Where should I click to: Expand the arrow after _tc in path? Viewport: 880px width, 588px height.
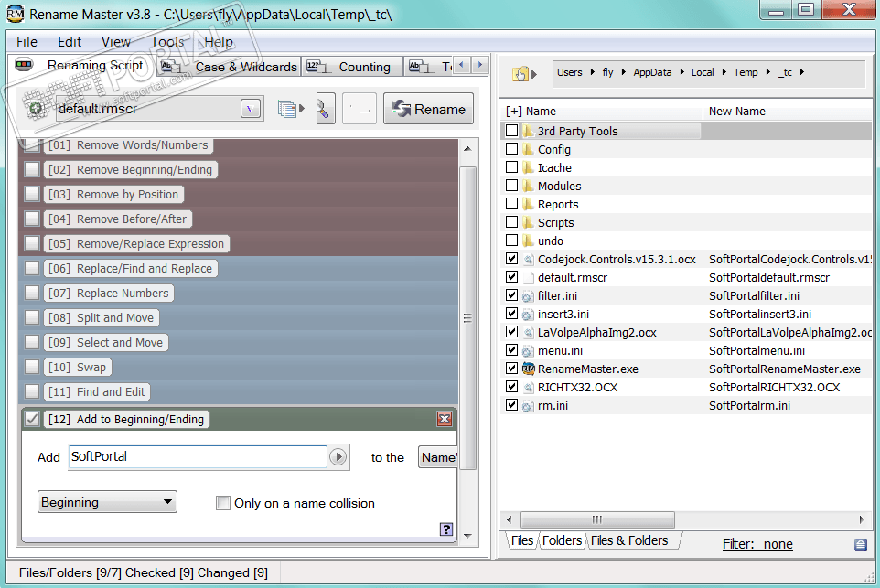tap(802, 72)
